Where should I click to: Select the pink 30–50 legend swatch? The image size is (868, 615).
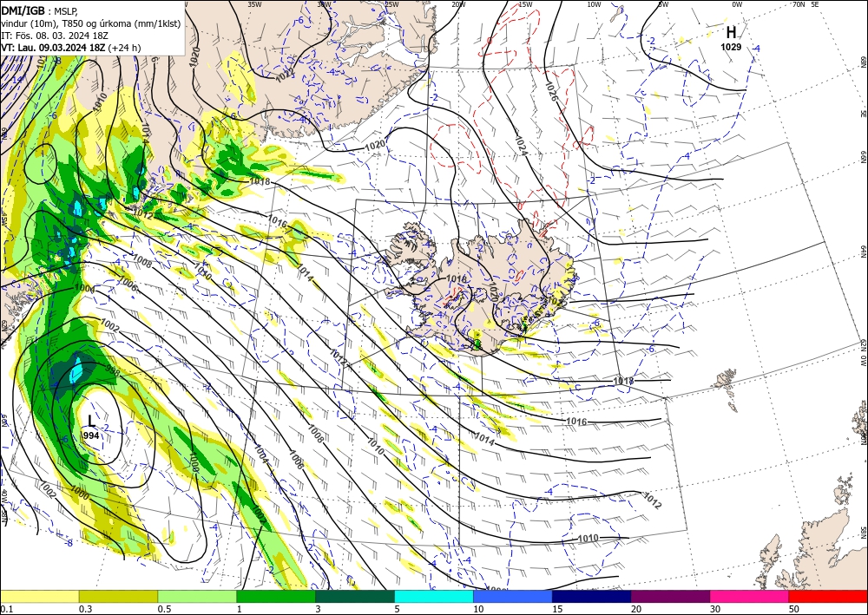pyautogui.click(x=750, y=596)
